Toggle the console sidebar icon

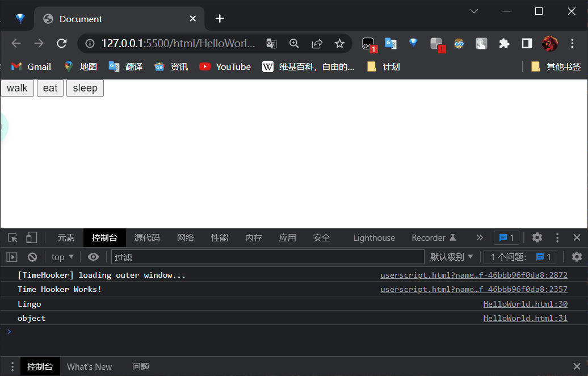coord(12,257)
